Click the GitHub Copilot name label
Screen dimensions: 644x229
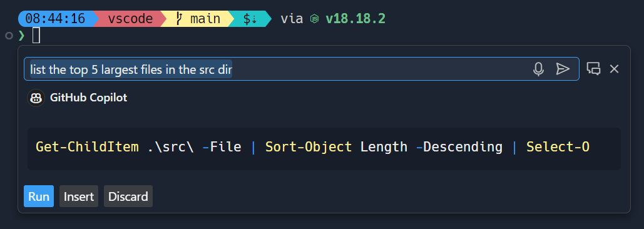click(88, 98)
